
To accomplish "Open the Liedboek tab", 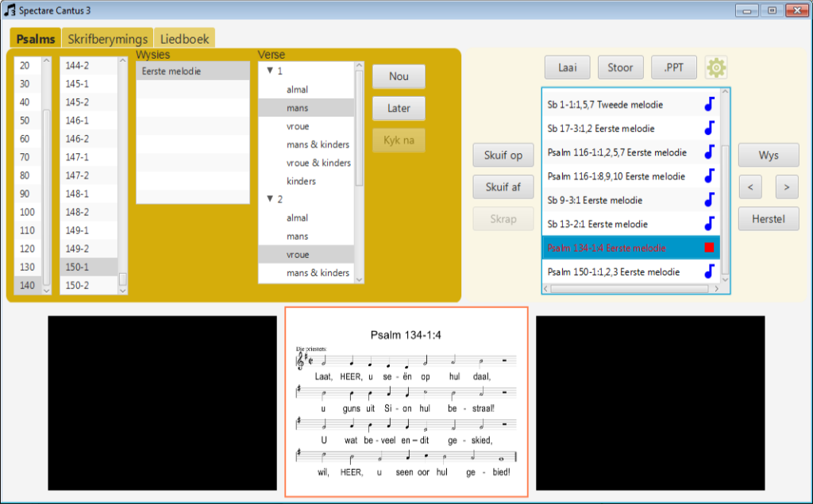I will (x=184, y=39).
